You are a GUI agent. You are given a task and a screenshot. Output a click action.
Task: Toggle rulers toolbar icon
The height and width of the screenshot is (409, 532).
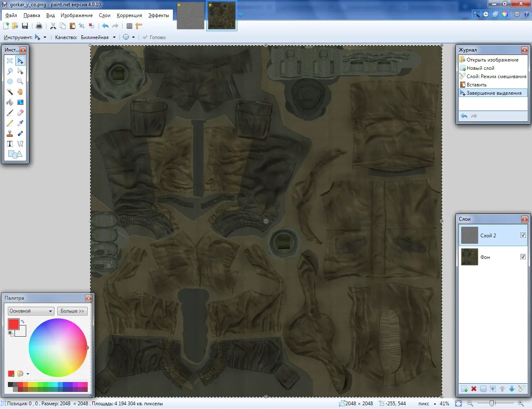[139, 26]
